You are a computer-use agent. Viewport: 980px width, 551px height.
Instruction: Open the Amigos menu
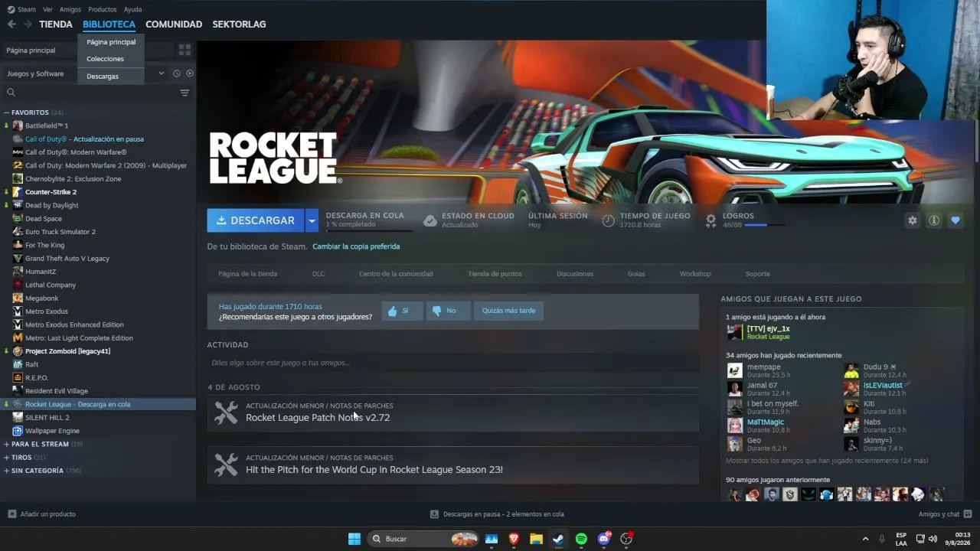pyautogui.click(x=70, y=9)
